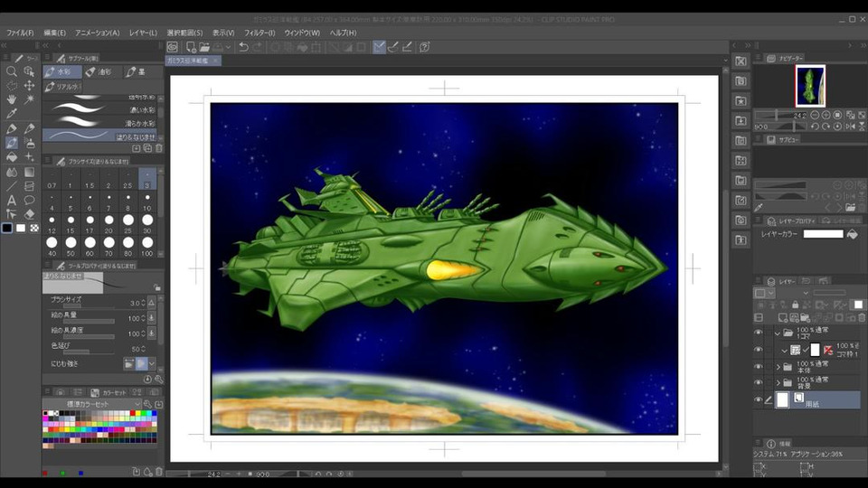868x488 pixels.
Task: Click the New document icon in the command bar
Action: [x=191, y=47]
